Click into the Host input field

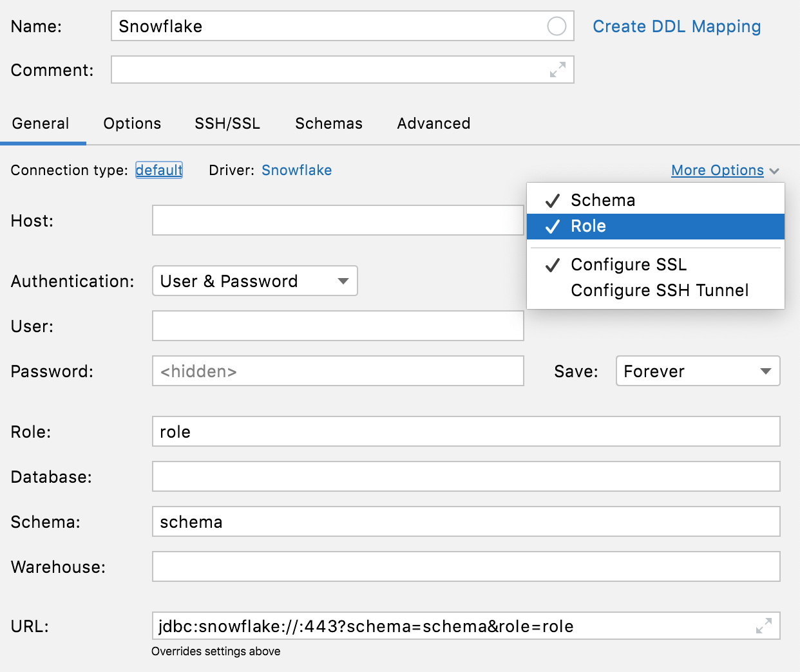click(x=338, y=221)
